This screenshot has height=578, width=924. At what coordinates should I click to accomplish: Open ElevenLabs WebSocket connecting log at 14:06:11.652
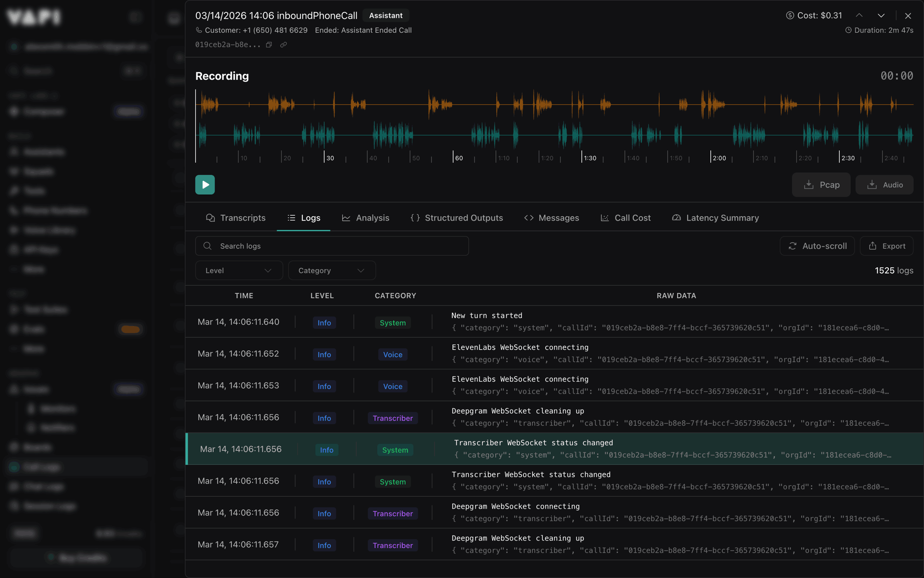(x=554, y=354)
